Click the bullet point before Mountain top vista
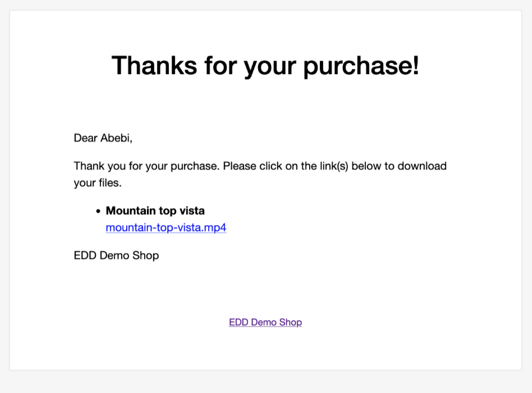 (x=98, y=211)
